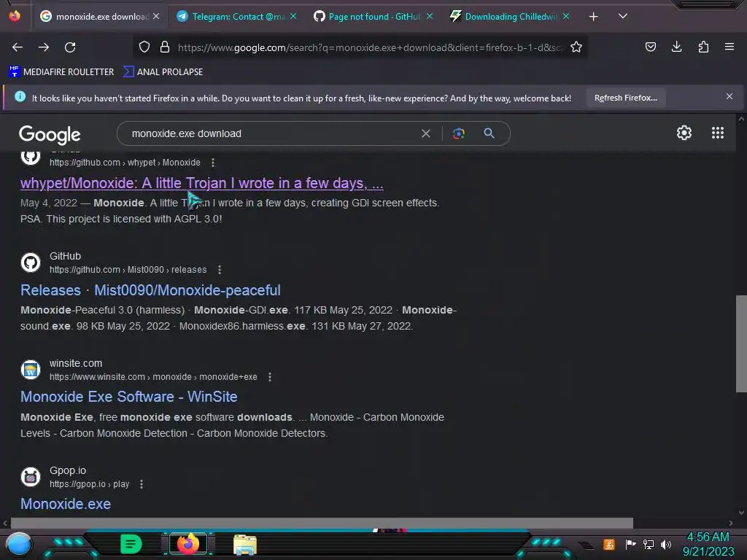Click the GitHub favicon of Mist0090 result

pos(31,262)
